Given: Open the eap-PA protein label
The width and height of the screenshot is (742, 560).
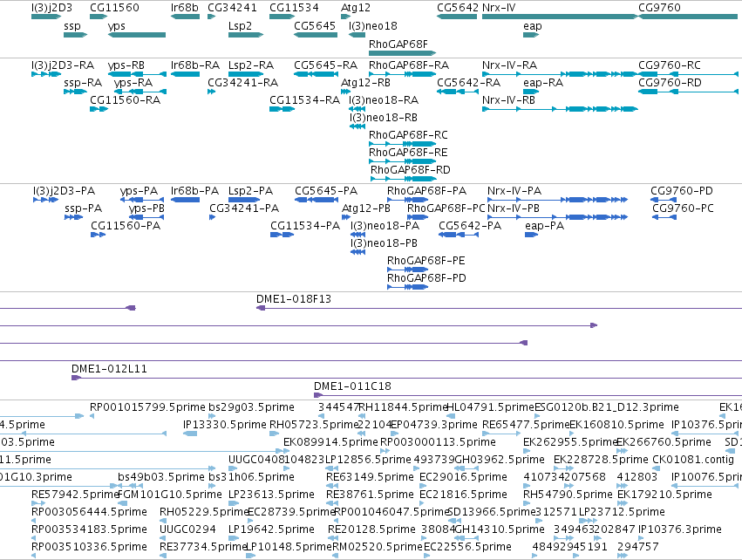Looking at the screenshot, I should coord(545,226).
